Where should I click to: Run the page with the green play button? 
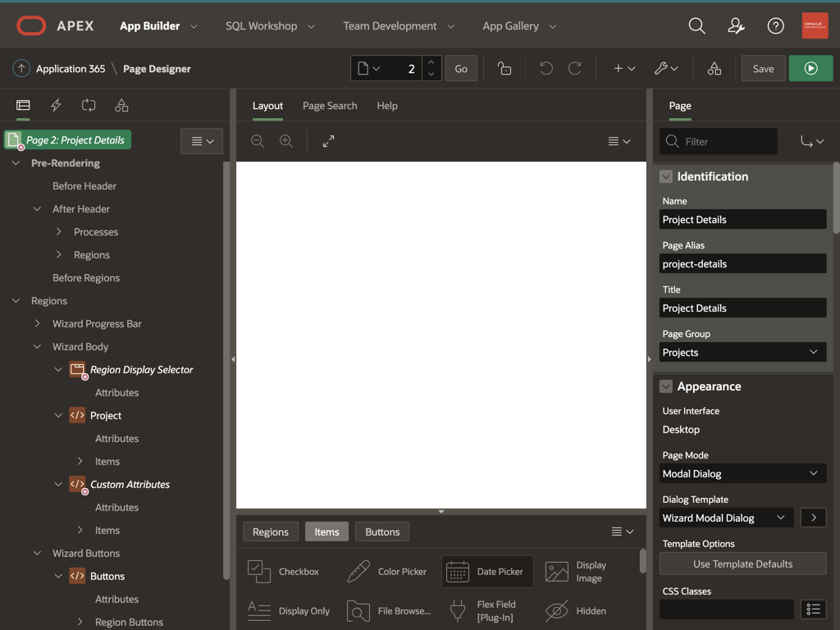coord(810,69)
